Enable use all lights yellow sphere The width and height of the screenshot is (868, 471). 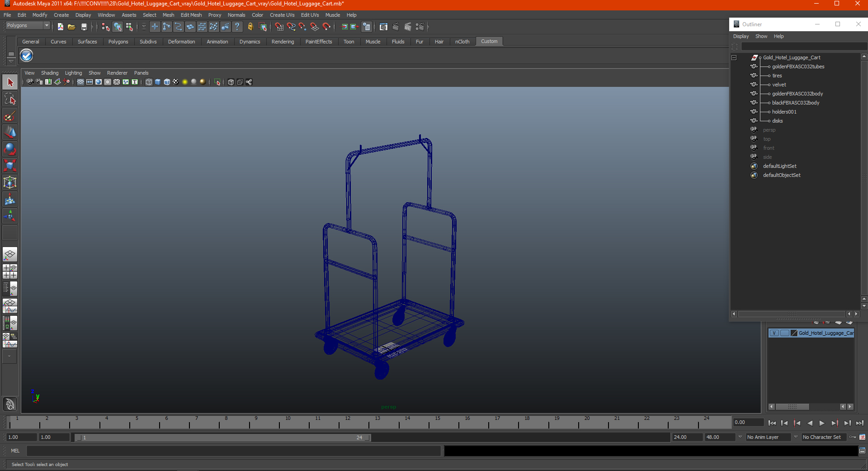tap(185, 82)
